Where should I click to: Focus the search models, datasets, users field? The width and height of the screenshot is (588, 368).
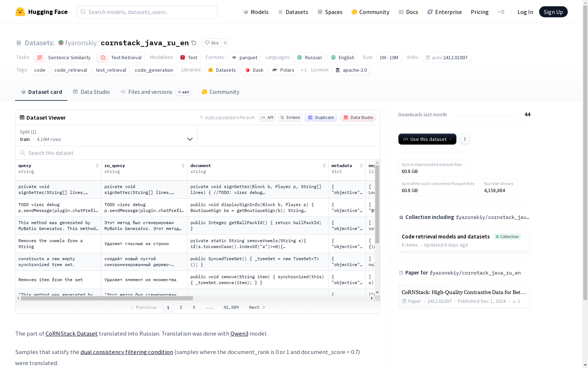[x=147, y=12]
